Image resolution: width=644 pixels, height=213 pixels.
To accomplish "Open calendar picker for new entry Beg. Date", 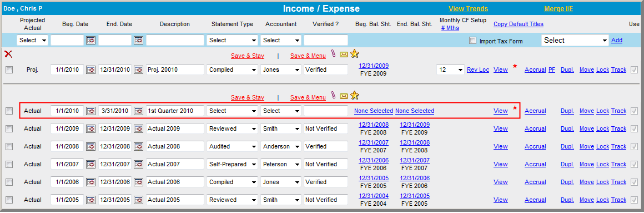I will (x=90, y=40).
